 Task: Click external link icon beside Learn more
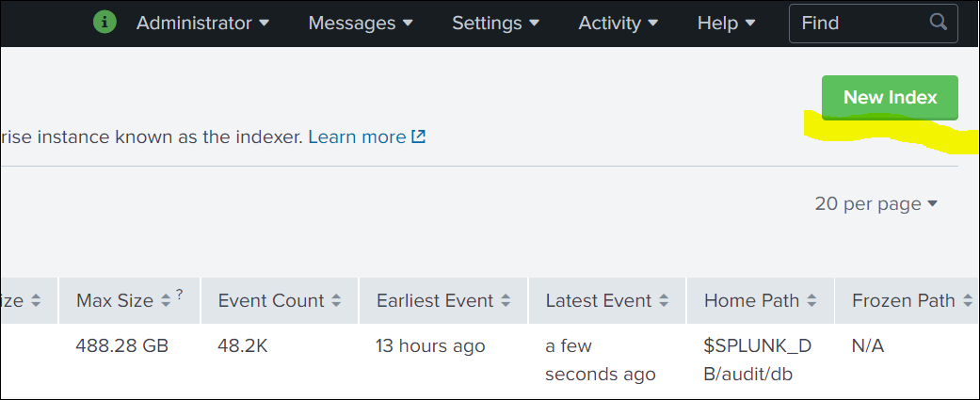(x=419, y=136)
